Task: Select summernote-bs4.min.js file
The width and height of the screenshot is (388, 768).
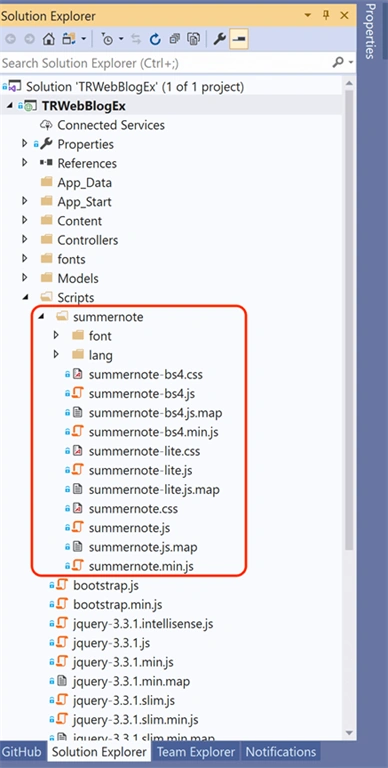Action: 153,432
